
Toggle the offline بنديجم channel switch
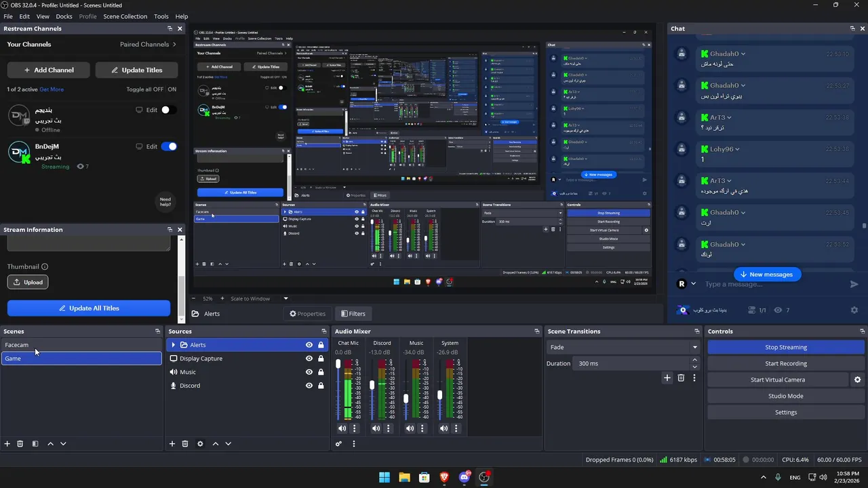pos(168,110)
